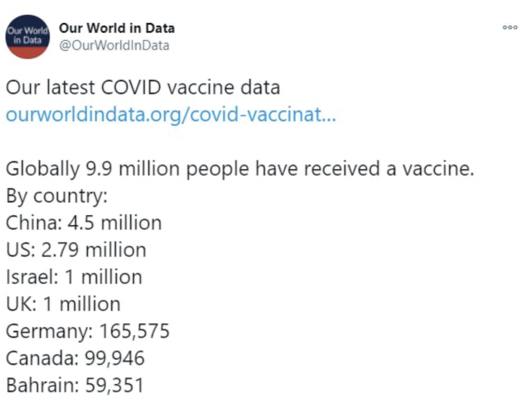Image resolution: width=532 pixels, height=402 pixels.
Task: Click the @OurWorldInData handle
Action: pos(114,46)
